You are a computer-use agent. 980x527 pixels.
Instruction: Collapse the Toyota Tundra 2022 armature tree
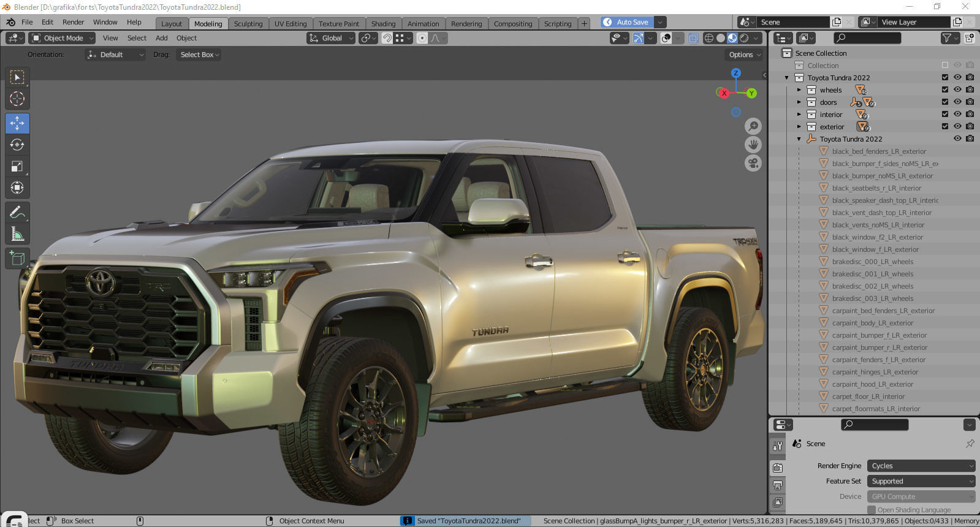[799, 138]
